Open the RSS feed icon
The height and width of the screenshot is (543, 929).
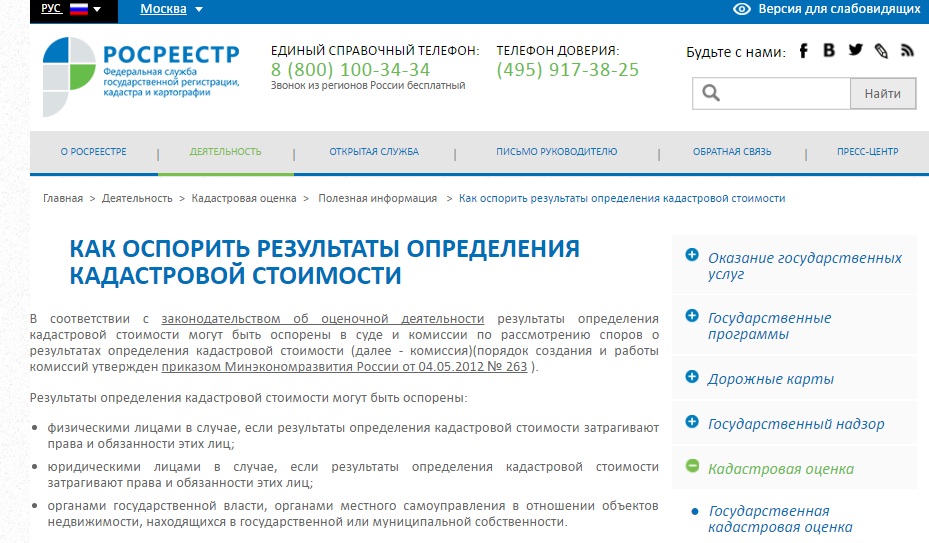pyautogui.click(x=906, y=50)
